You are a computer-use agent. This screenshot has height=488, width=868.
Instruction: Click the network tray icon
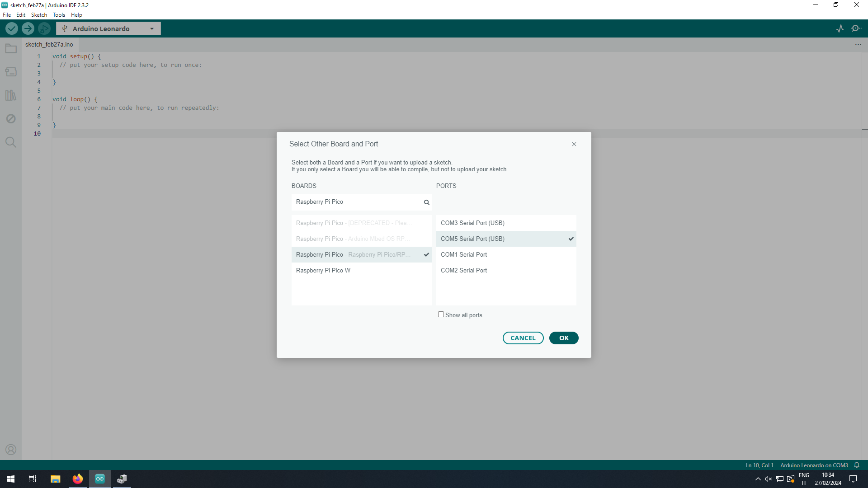point(780,479)
